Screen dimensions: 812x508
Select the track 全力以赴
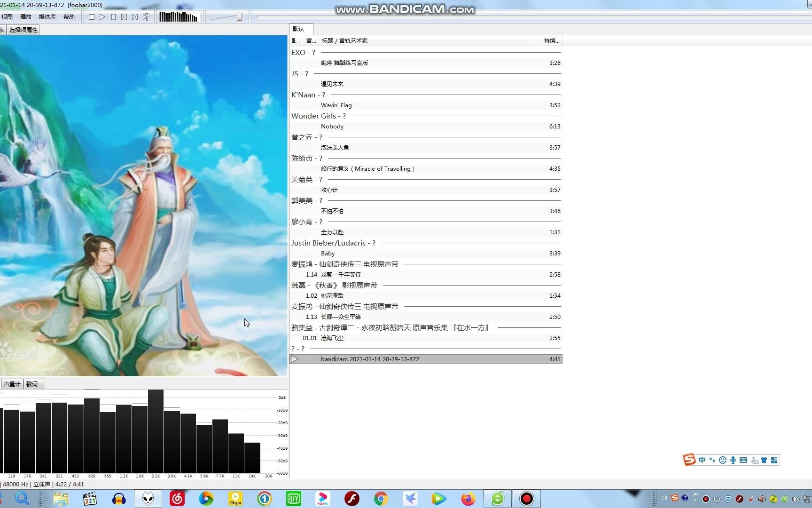coord(426,232)
